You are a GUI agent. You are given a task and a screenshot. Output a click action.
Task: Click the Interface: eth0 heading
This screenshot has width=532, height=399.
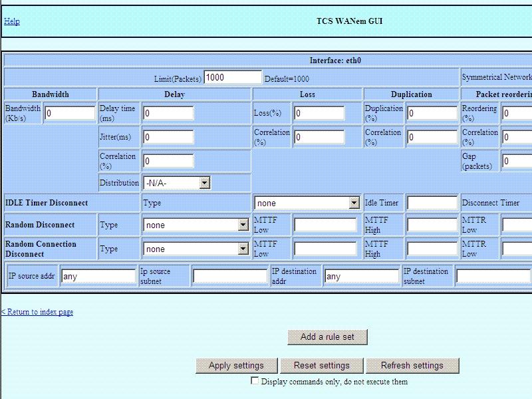pyautogui.click(x=335, y=61)
